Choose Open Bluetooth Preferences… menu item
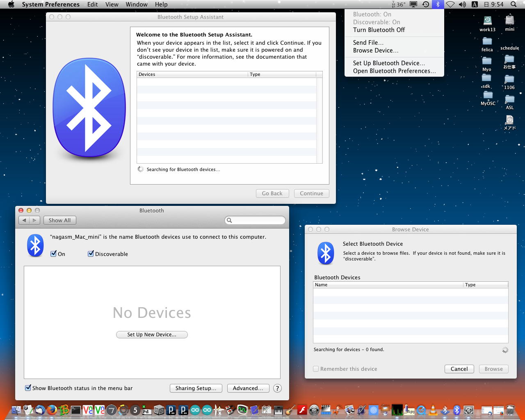The width and height of the screenshot is (525, 420). click(394, 71)
